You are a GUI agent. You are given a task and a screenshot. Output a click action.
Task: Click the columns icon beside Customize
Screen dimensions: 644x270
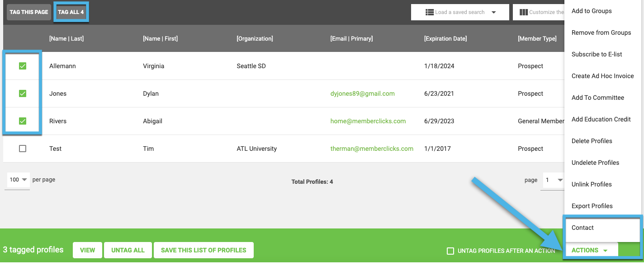(x=524, y=12)
